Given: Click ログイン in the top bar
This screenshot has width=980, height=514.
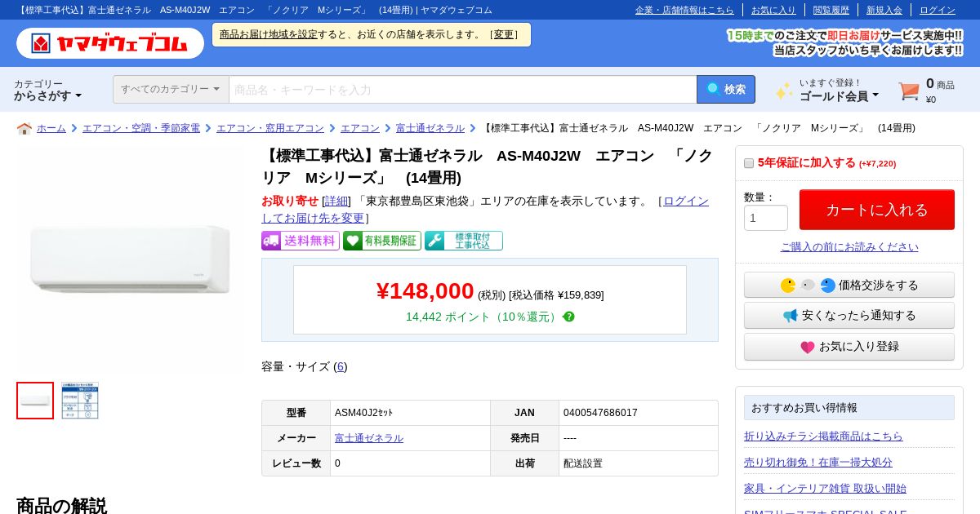Looking at the screenshot, I should click(938, 10).
